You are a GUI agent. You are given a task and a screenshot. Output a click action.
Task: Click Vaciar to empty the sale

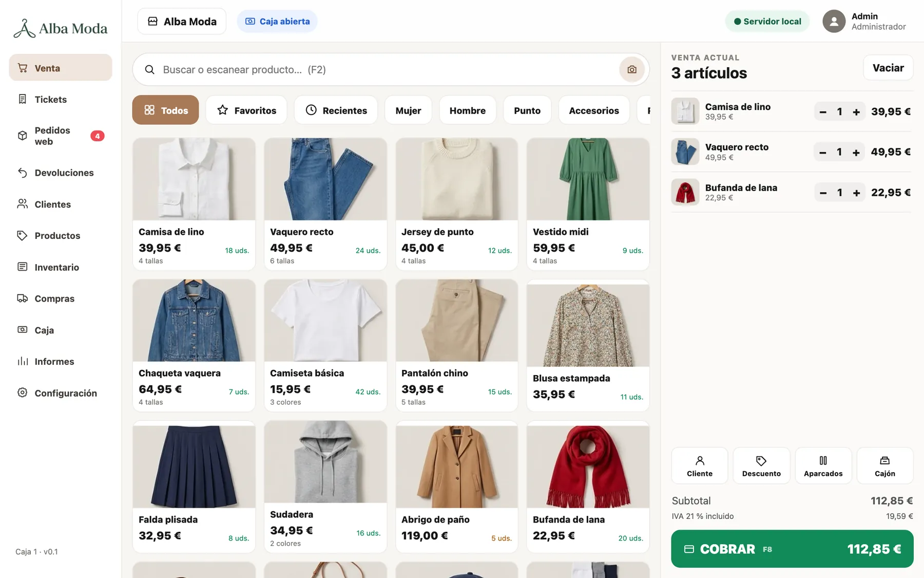click(888, 68)
